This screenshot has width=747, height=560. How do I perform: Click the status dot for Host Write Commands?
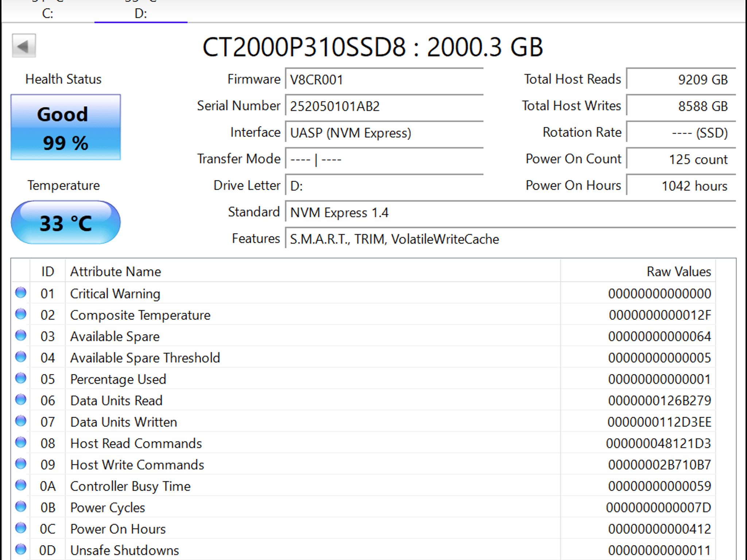pyautogui.click(x=21, y=464)
